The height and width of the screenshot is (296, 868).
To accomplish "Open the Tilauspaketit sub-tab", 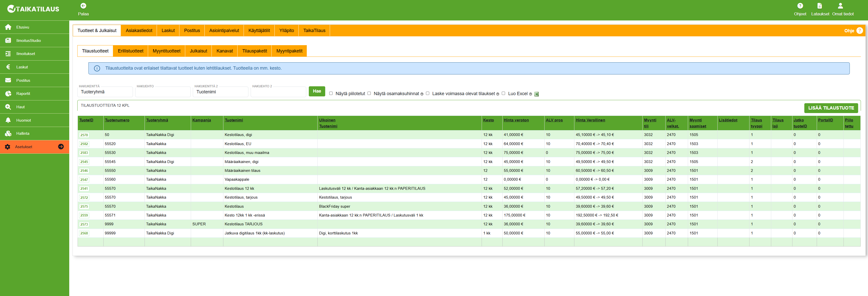I will [x=254, y=51].
